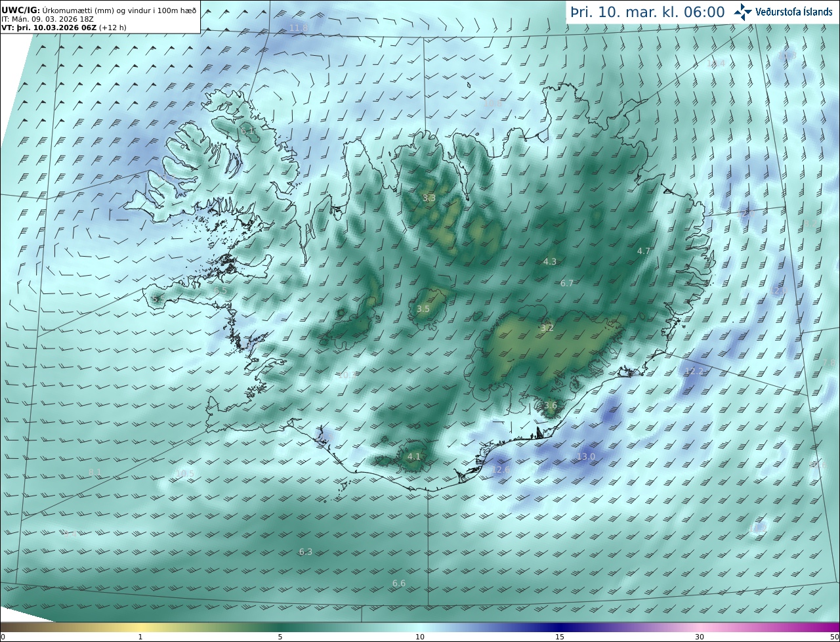Image resolution: width=840 pixels, height=642 pixels.
Task: Click the 3.3 value in the northern highlands
Action: [429, 198]
